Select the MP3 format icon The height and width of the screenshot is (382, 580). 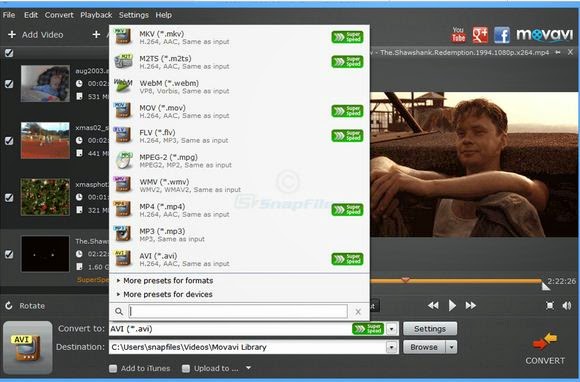pos(123,234)
